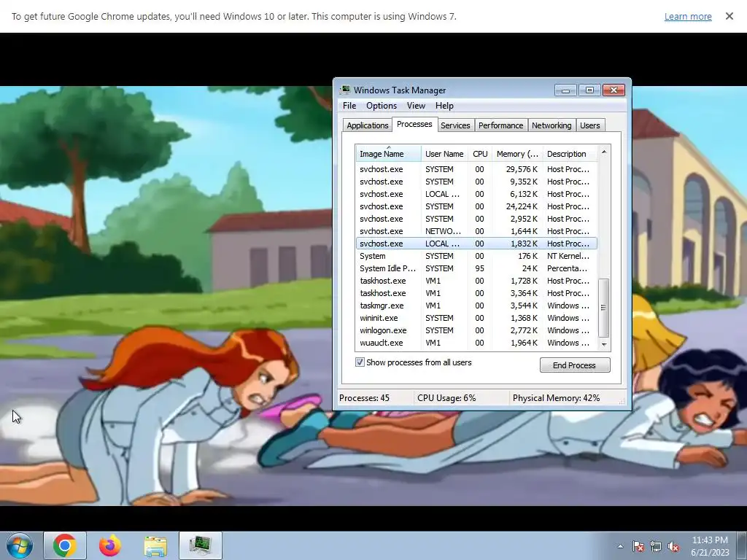Sort by the CPU column header
747x560 pixels.
(x=480, y=154)
